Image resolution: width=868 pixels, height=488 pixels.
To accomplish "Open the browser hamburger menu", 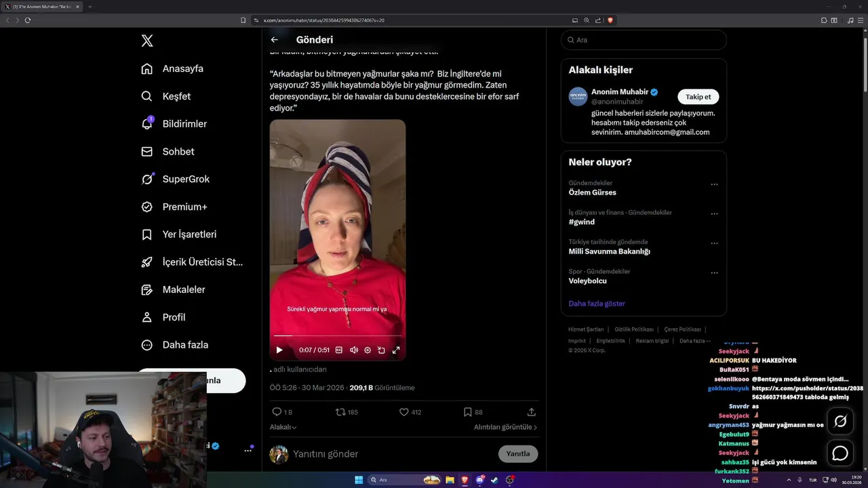I will (x=861, y=20).
